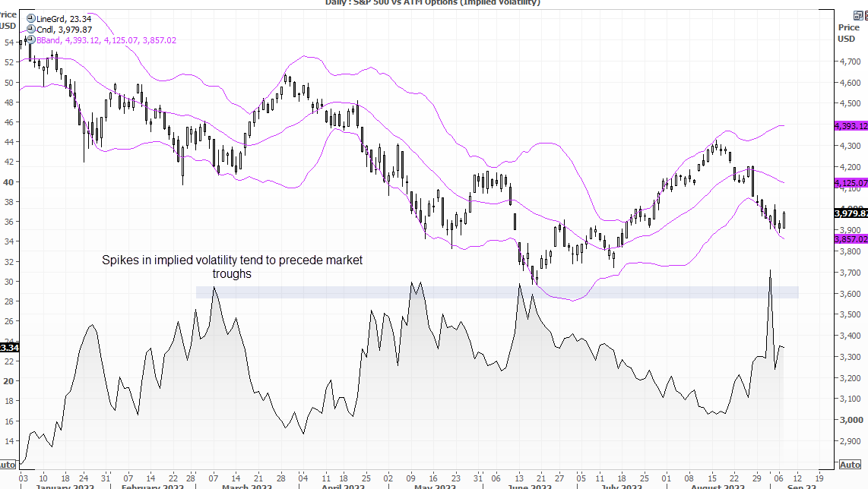Image resolution: width=868 pixels, height=489 pixels.
Task: Click the 3,979.87 last price tag
Action: tap(851, 213)
